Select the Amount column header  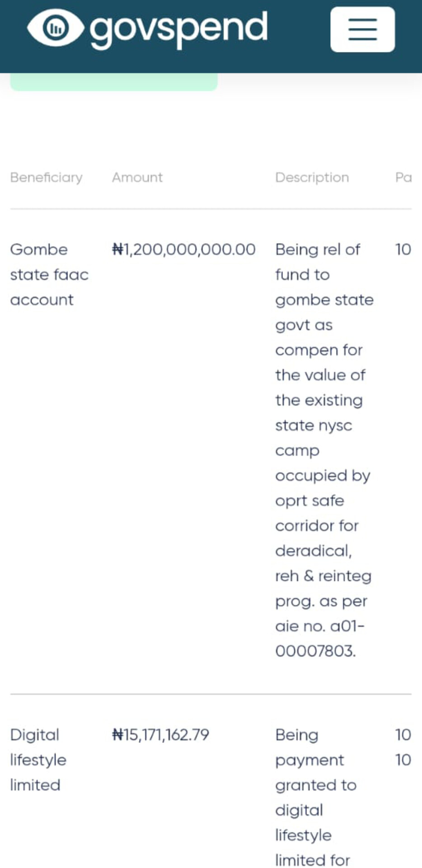[x=137, y=177]
